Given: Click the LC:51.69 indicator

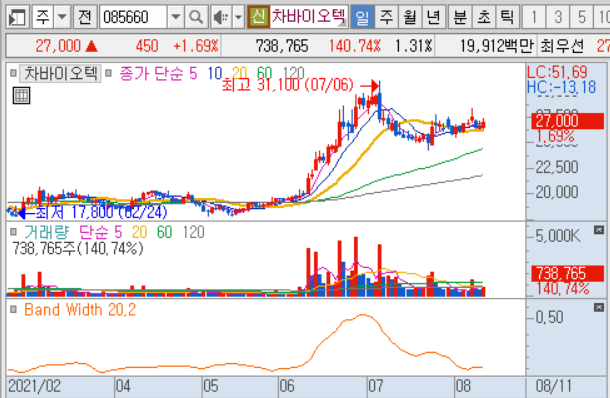Looking at the screenshot, I should point(557,72).
